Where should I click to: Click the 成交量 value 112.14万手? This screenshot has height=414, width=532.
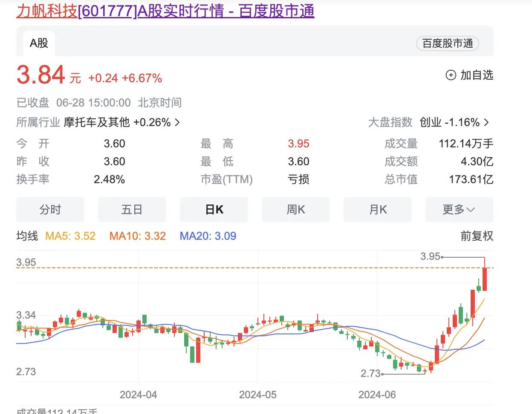tap(466, 144)
